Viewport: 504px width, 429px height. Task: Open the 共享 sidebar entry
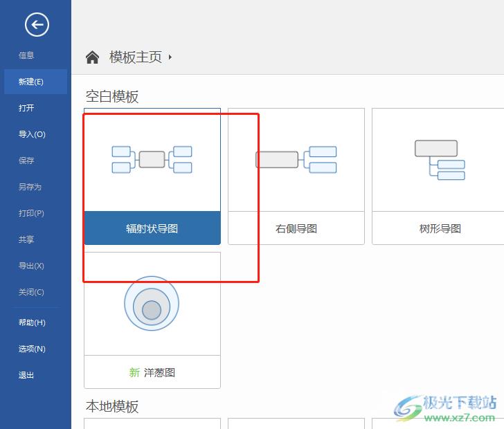pyautogui.click(x=26, y=239)
